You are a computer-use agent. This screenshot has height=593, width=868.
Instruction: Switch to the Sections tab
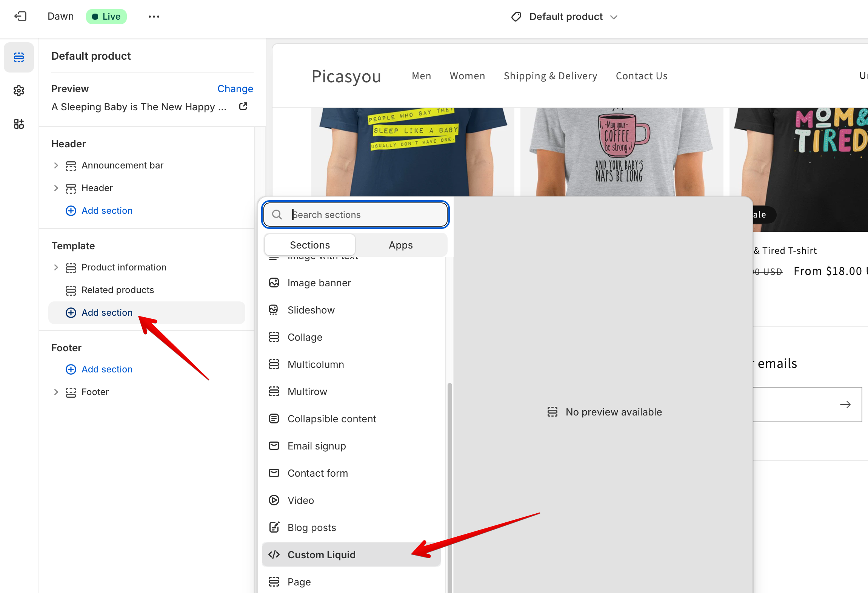click(x=309, y=245)
